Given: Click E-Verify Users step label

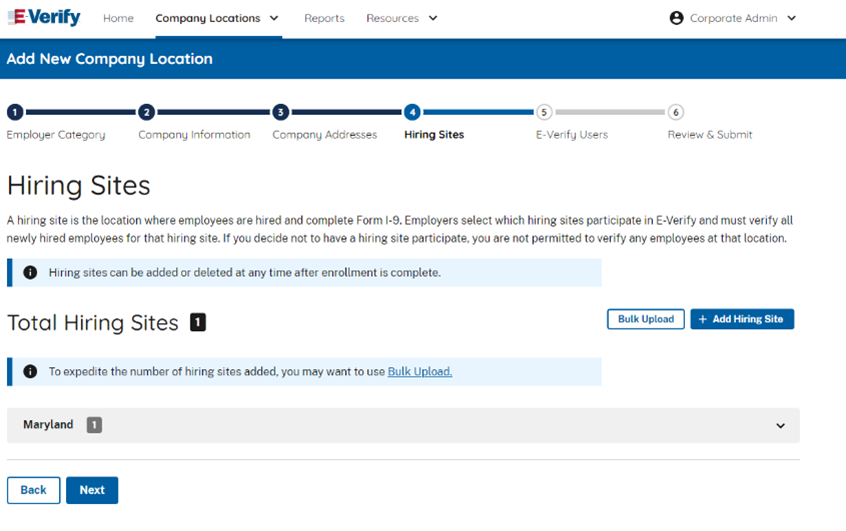Looking at the screenshot, I should [571, 135].
